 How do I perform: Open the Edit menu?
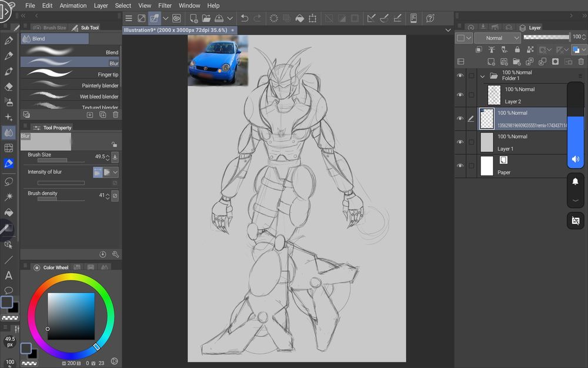pos(47,6)
